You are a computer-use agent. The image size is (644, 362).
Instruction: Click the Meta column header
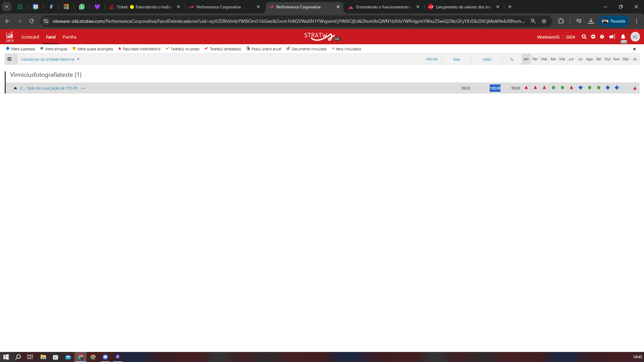(487, 59)
